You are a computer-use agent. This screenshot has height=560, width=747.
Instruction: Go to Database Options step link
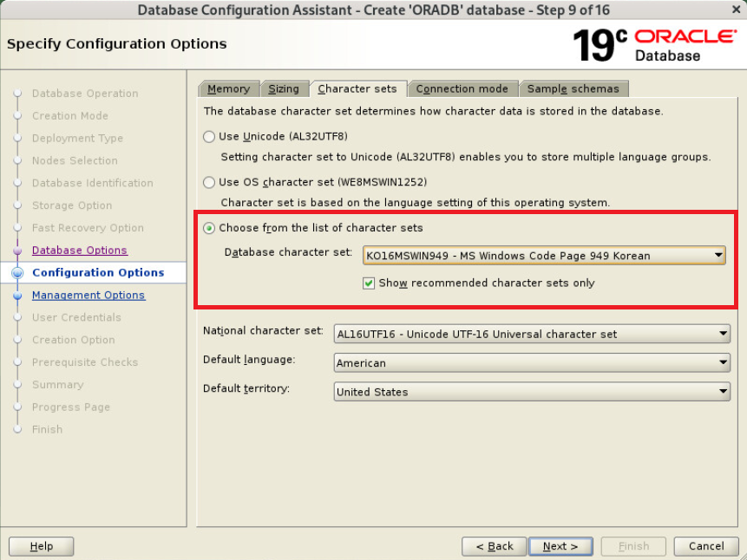click(80, 251)
